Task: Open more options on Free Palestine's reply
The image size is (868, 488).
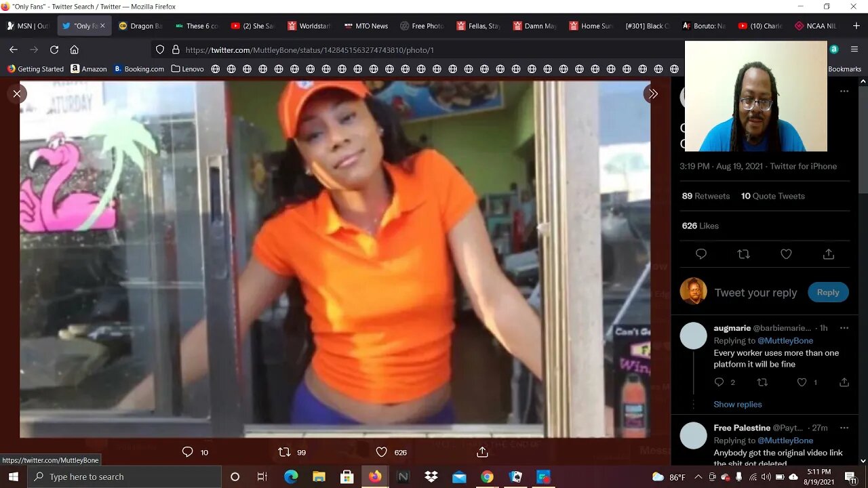Action: (x=844, y=428)
